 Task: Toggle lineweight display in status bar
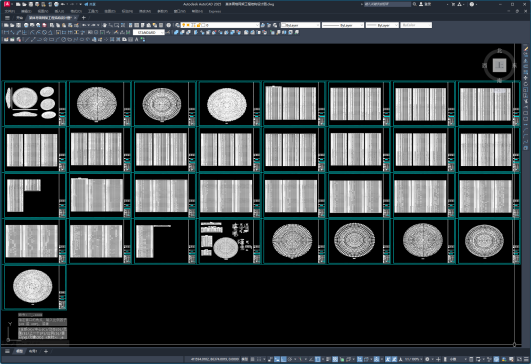click(x=328, y=359)
